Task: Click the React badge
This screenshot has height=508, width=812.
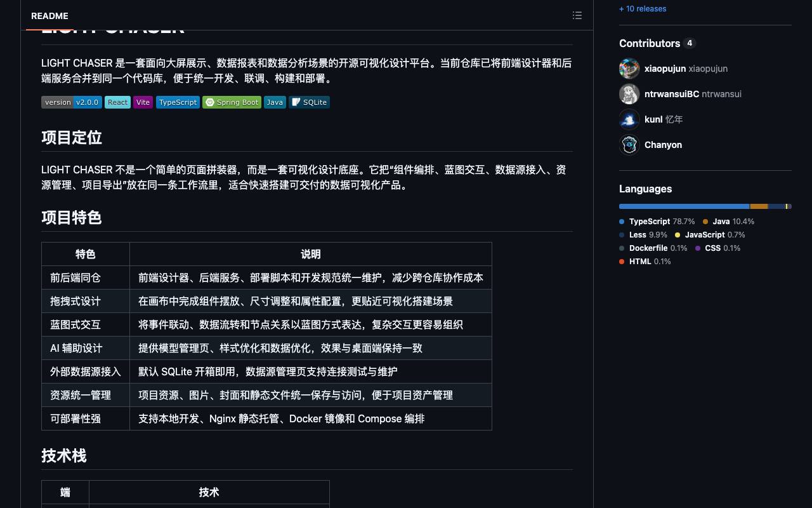Action: (x=117, y=102)
